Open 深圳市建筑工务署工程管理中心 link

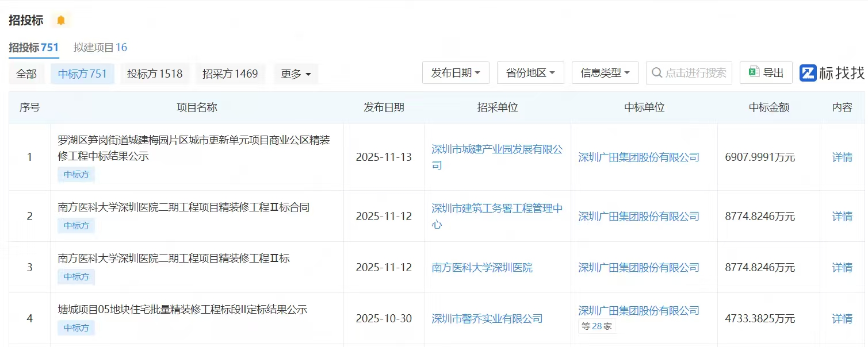point(497,216)
